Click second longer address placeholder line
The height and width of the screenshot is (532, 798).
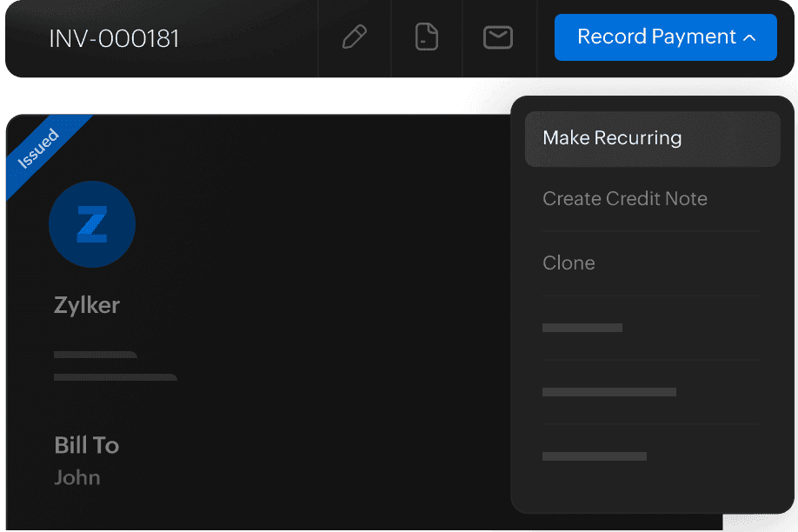[115, 377]
